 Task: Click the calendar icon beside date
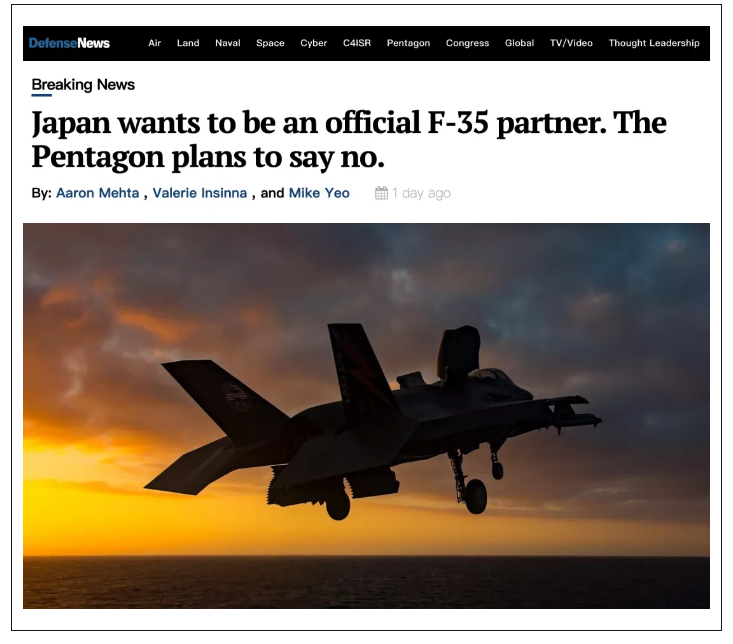381,193
